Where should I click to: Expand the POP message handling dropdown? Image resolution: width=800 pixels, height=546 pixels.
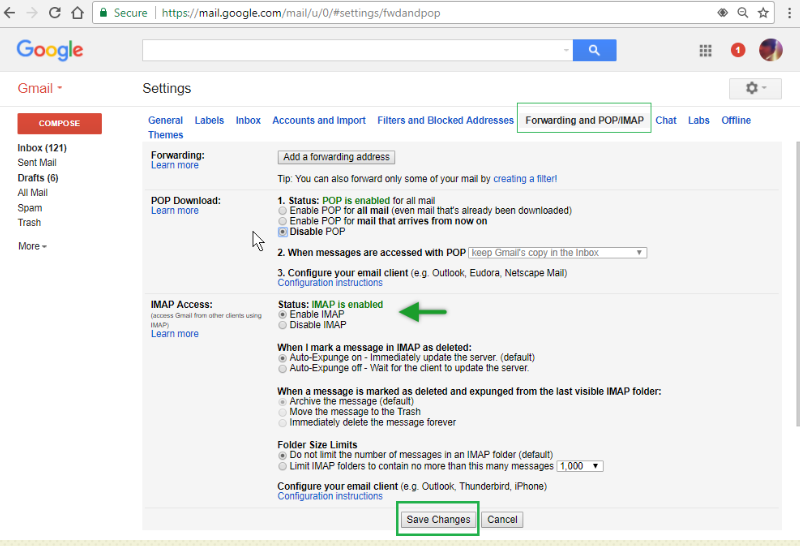[557, 253]
